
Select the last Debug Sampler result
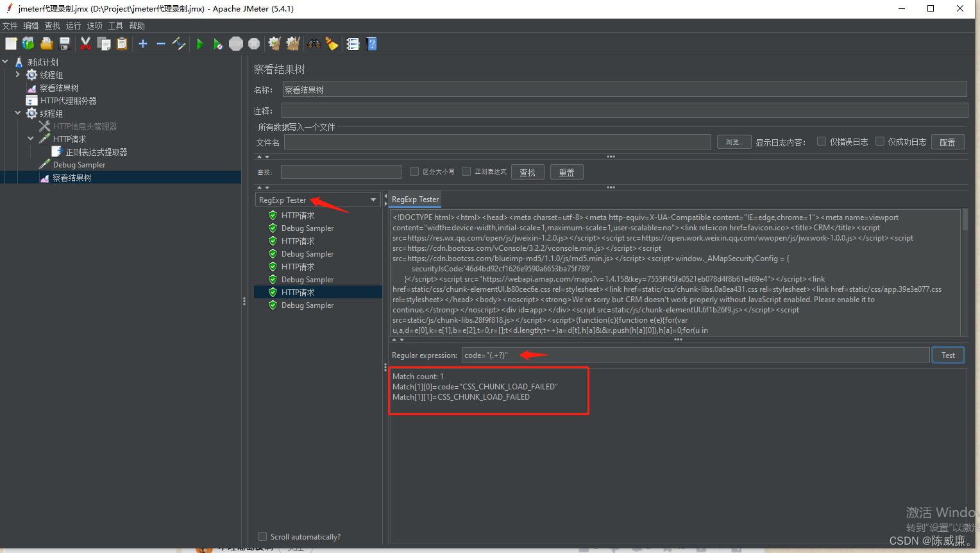coord(307,305)
